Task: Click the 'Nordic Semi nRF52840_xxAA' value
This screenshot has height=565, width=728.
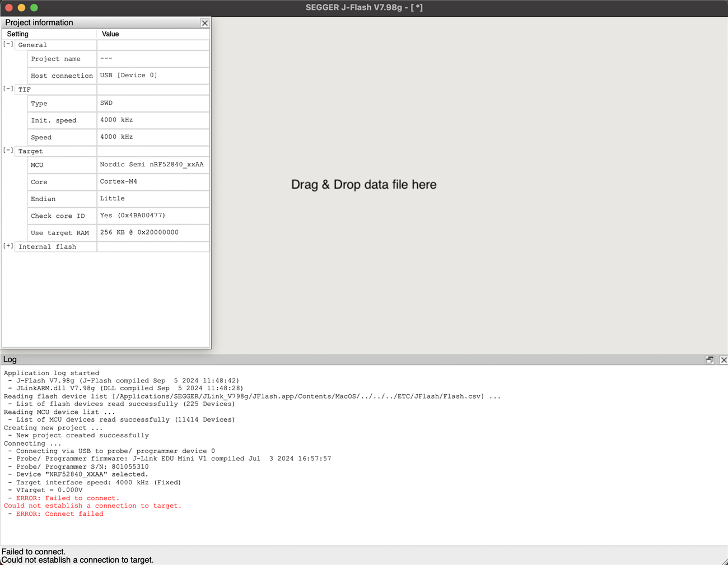Action: tap(153, 165)
